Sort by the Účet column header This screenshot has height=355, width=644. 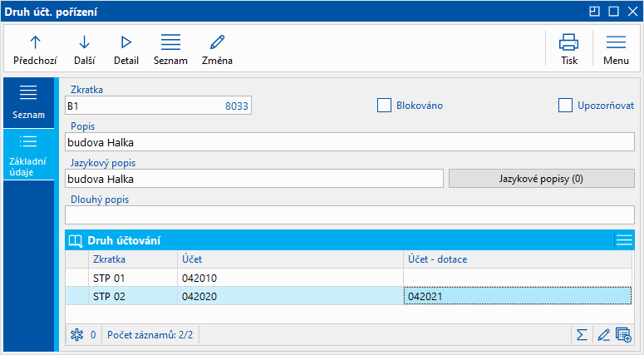pos(290,259)
